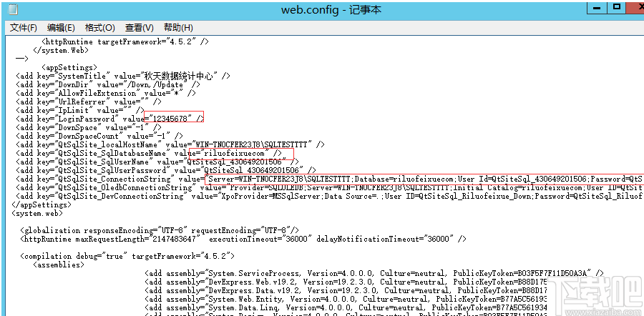
Task: Click the compilation debug="true" line
Action: pyautogui.click(x=127, y=256)
